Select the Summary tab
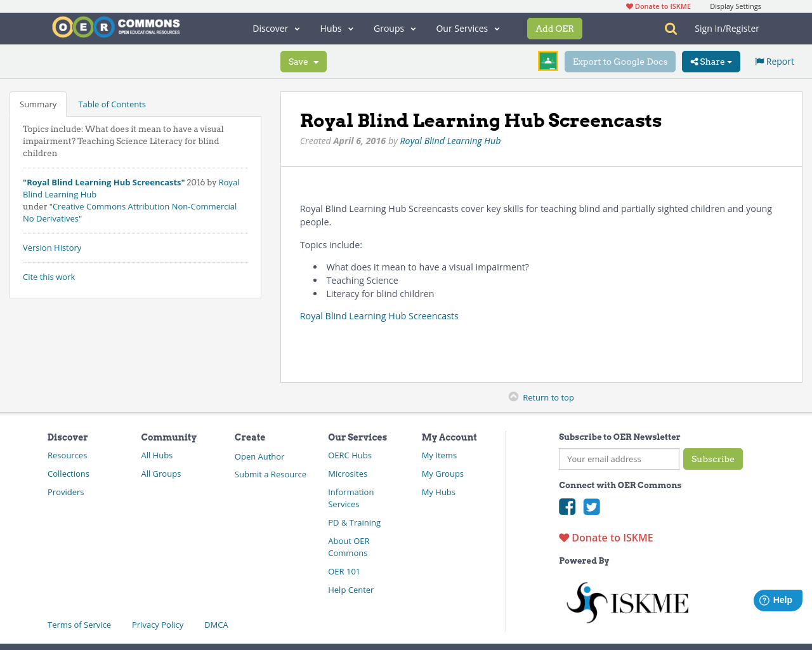 click(x=38, y=104)
